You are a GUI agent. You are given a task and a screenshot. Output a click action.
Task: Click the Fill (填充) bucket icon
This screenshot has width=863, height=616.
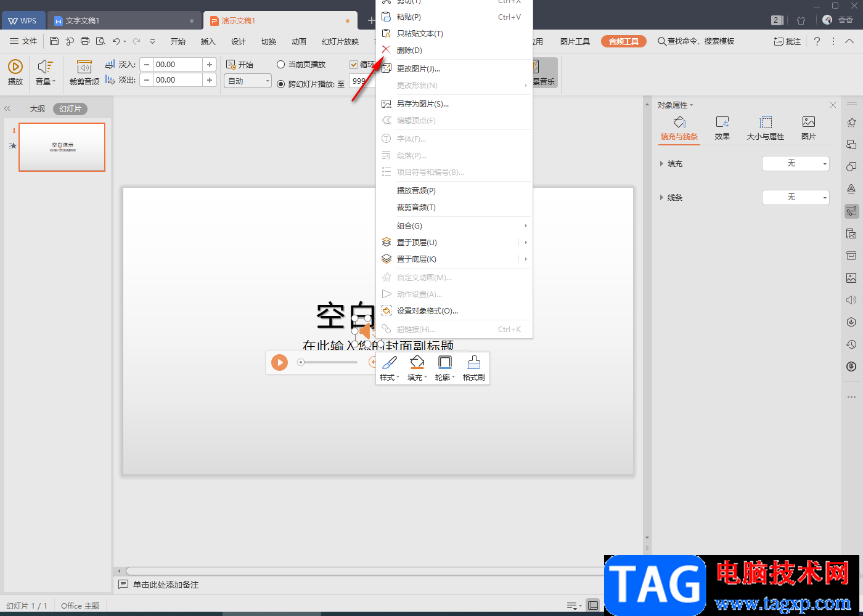(x=417, y=362)
